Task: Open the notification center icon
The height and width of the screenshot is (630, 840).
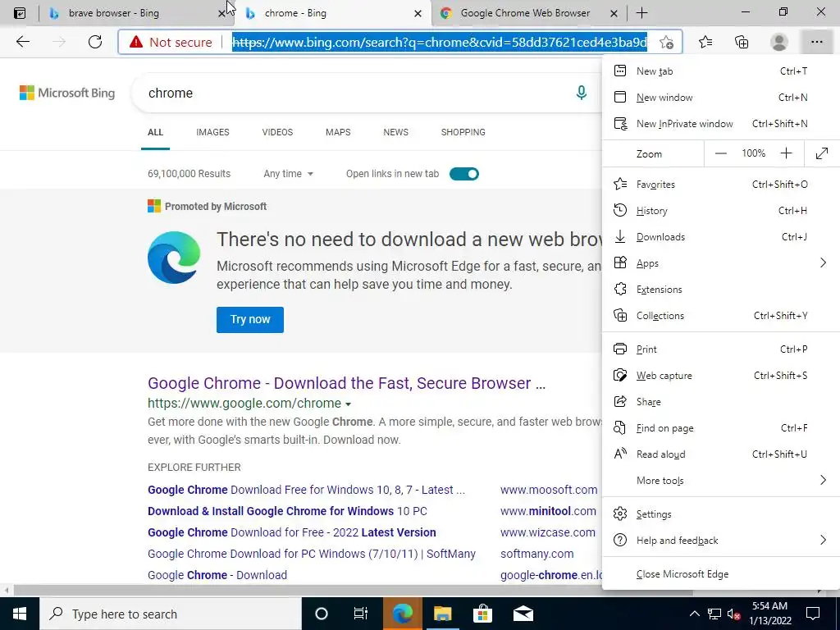Action: (813, 614)
